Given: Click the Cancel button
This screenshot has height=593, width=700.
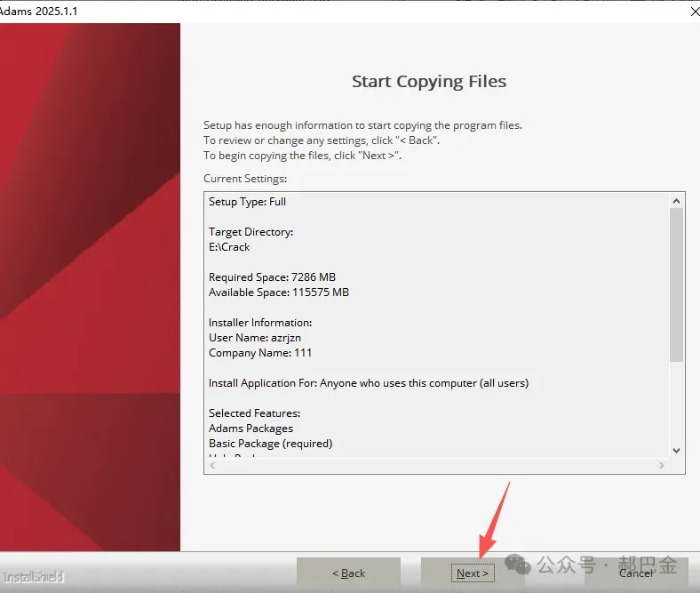Looking at the screenshot, I should point(636,573).
